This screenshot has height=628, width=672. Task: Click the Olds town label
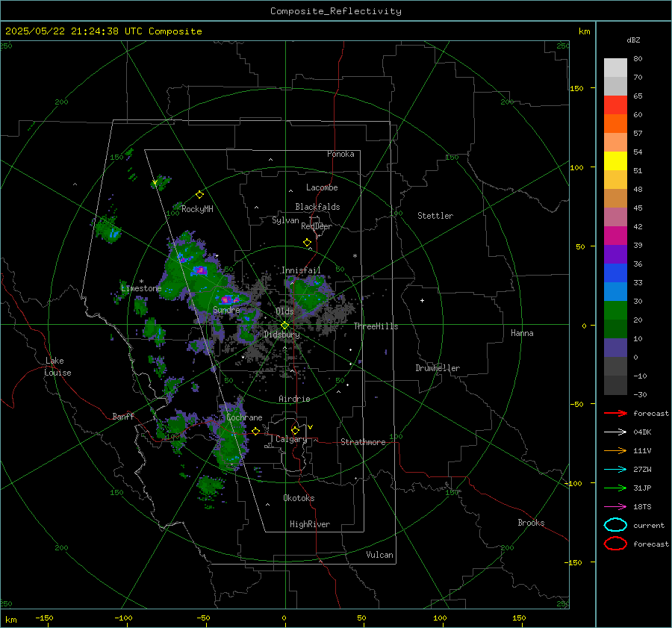(x=284, y=311)
